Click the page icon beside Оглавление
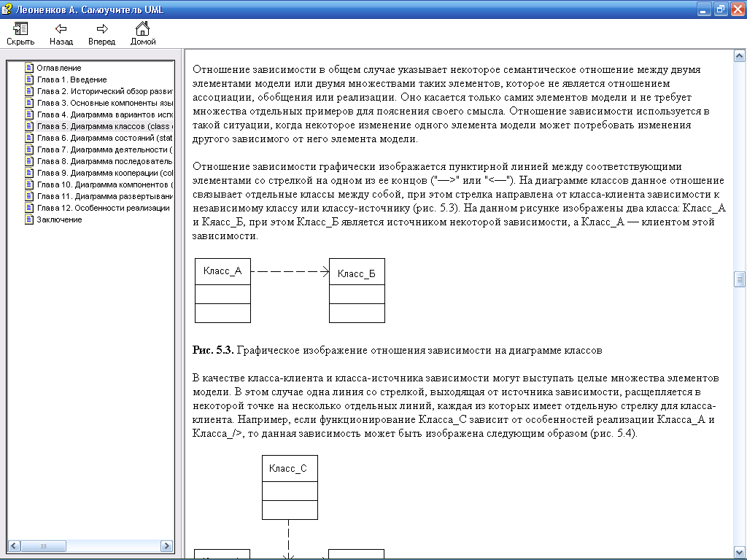 point(29,68)
